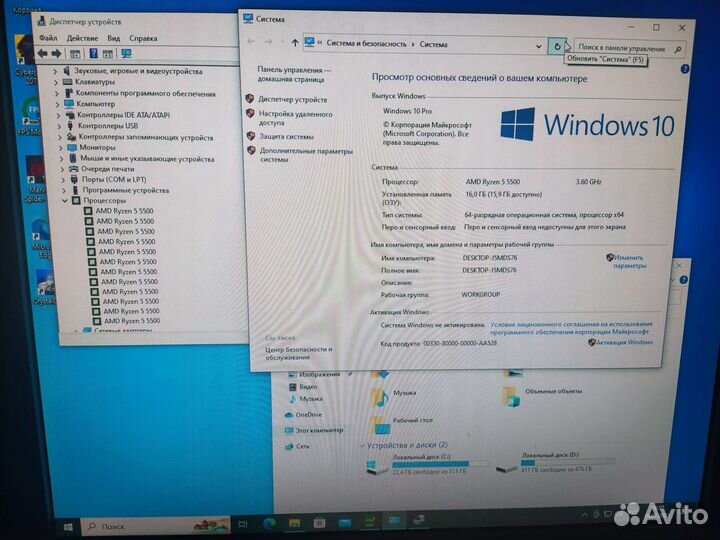
Task: Expand Звуковые, игровые и видеоустройства node
Action: tap(56, 71)
